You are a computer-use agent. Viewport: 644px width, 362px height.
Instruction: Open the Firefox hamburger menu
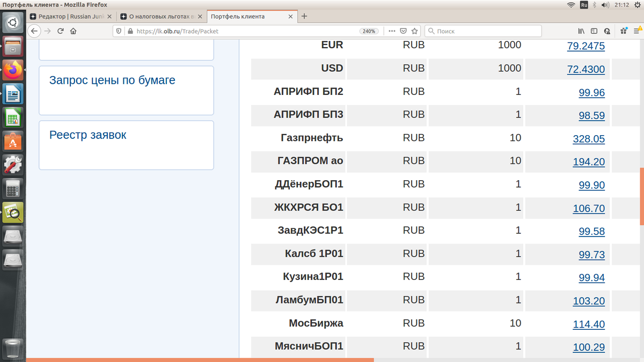click(x=636, y=31)
